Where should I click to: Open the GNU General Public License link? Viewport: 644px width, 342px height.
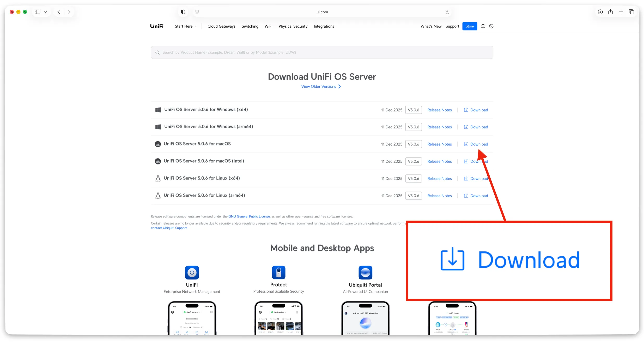[249, 216]
